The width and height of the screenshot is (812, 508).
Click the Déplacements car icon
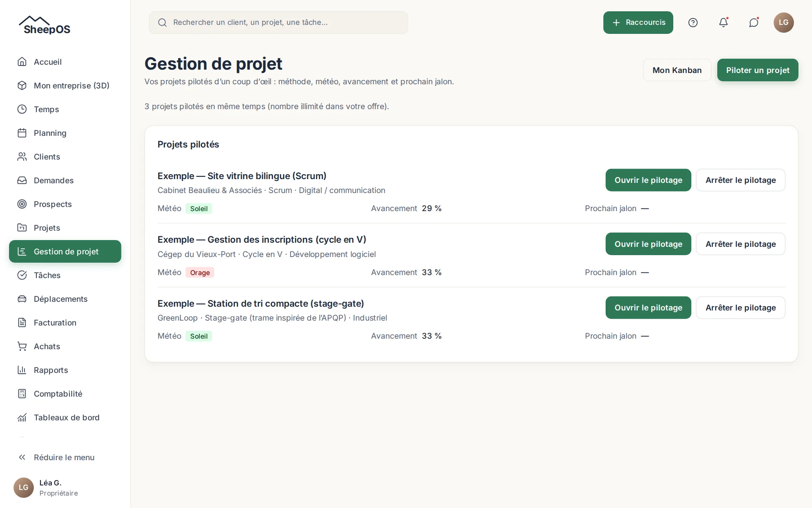click(x=22, y=299)
